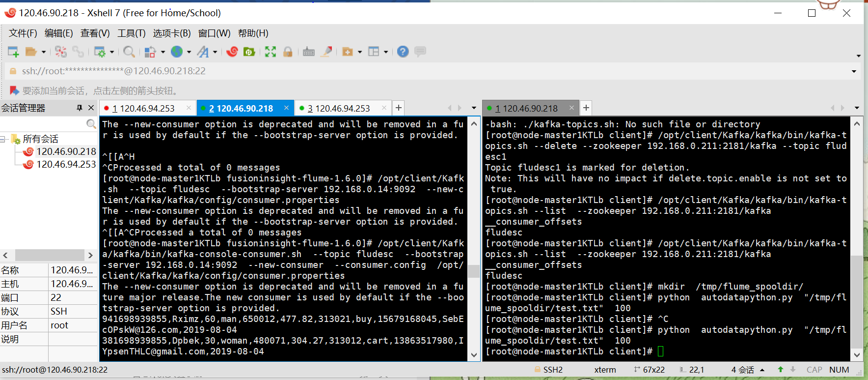The image size is (868, 380).
Task: Close the active tab 2 120.46.90.218
Action: 286,108
